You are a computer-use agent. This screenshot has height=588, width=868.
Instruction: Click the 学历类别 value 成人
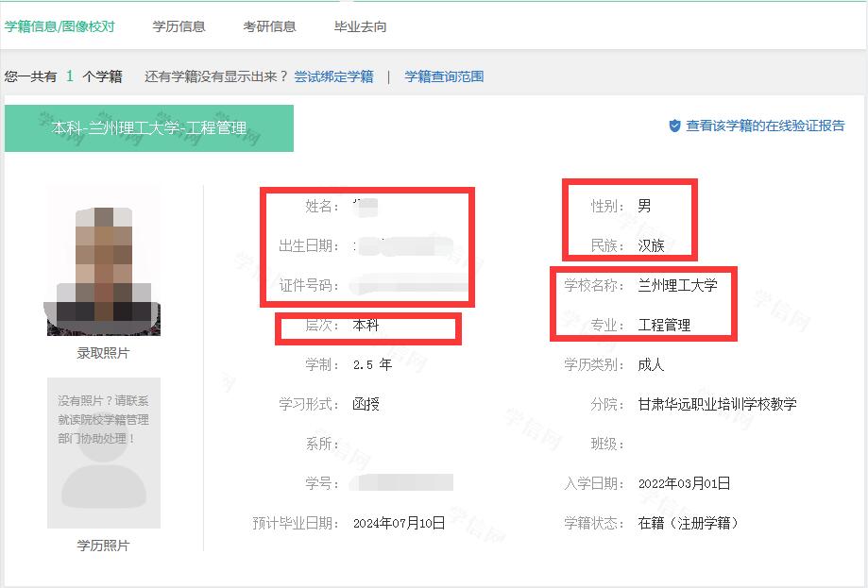coord(651,364)
